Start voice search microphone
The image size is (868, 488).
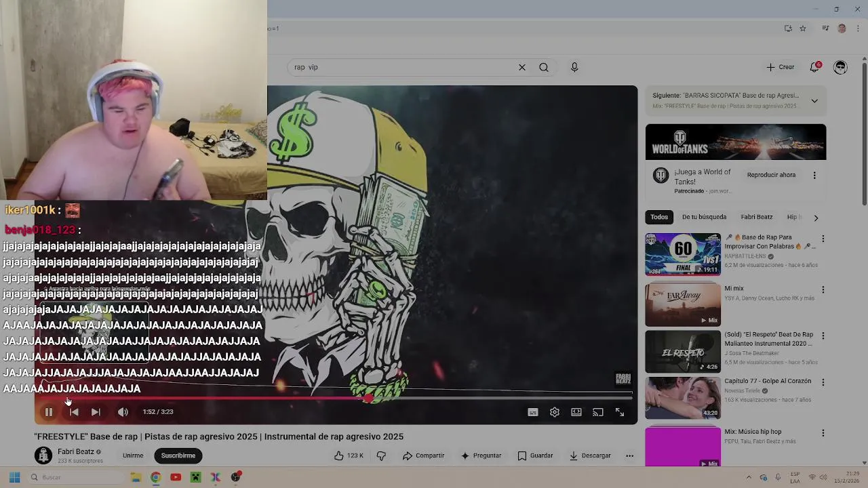[574, 67]
